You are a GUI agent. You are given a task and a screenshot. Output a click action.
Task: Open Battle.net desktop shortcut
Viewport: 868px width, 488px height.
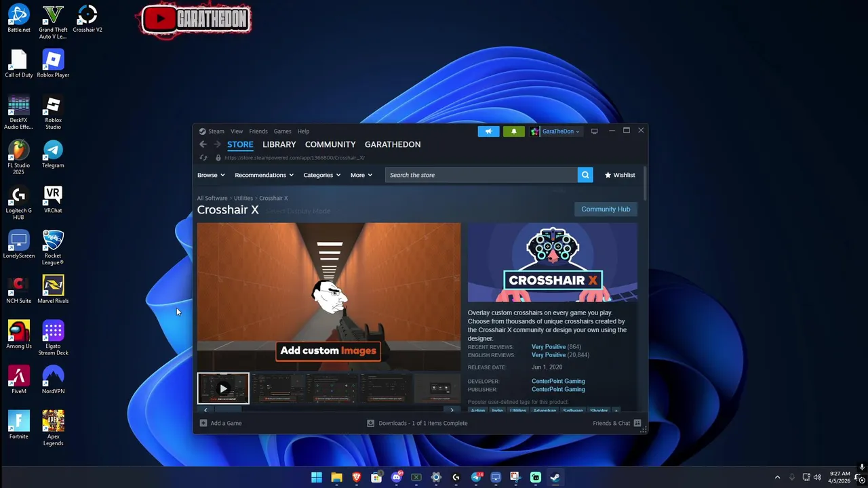pos(19,19)
